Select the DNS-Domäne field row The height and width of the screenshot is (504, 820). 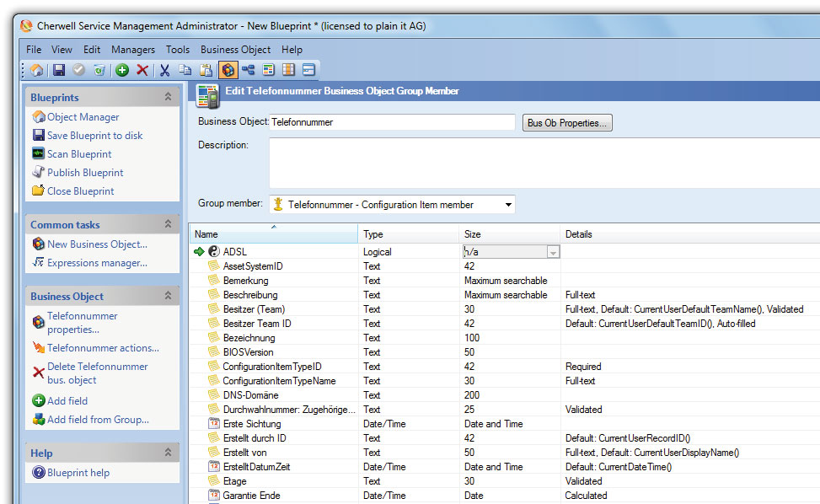[x=505, y=394]
